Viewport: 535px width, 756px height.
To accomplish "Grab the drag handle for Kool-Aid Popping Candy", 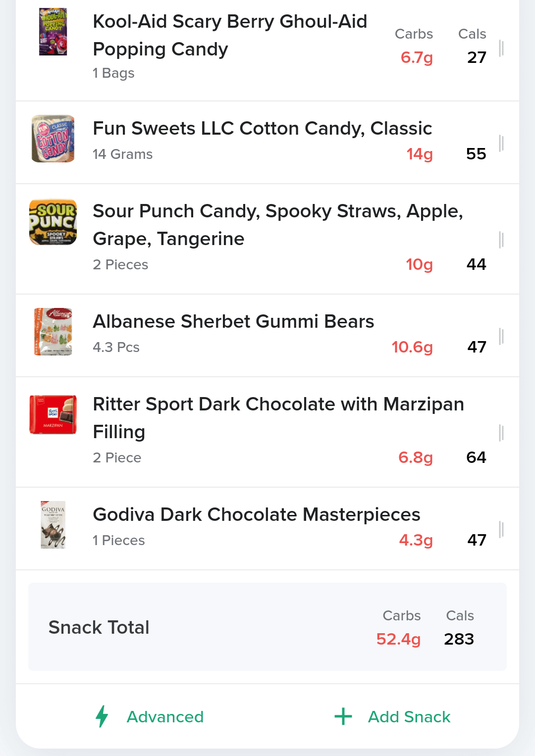I will pos(501,49).
